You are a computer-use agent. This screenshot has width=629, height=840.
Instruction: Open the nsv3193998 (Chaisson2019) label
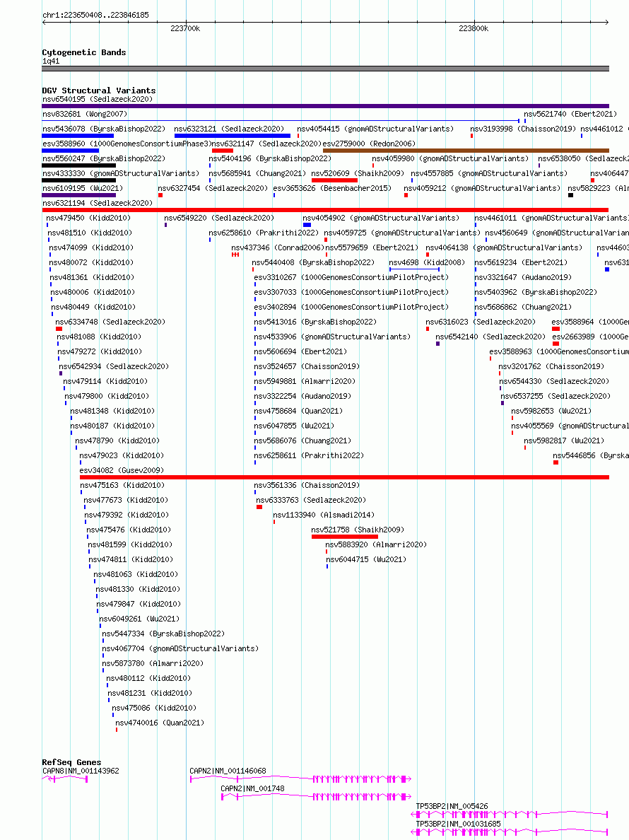523,129
